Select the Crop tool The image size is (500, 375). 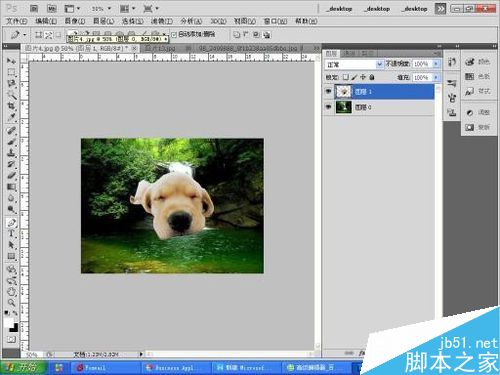11,106
